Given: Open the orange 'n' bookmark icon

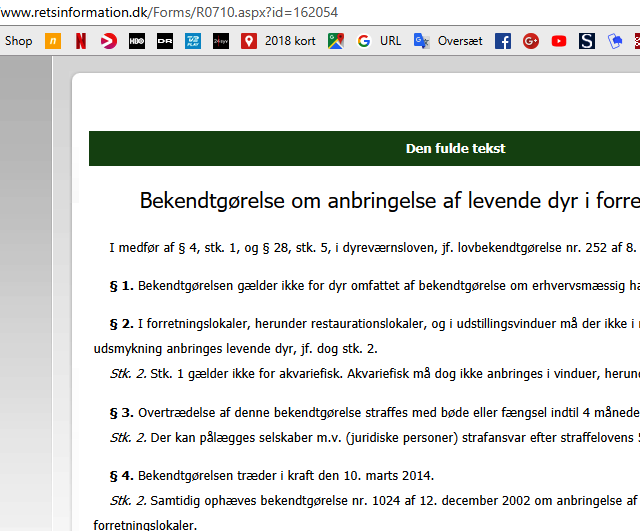Looking at the screenshot, I should click(53, 41).
